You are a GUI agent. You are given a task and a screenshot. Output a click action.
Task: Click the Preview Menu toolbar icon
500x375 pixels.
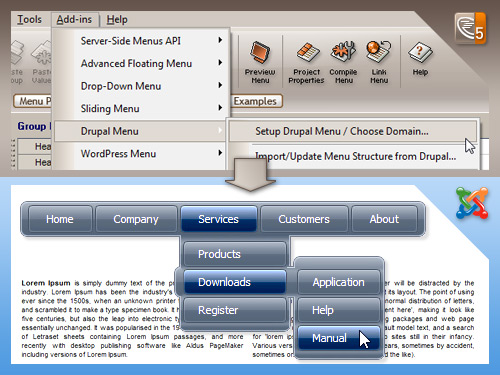[260, 62]
